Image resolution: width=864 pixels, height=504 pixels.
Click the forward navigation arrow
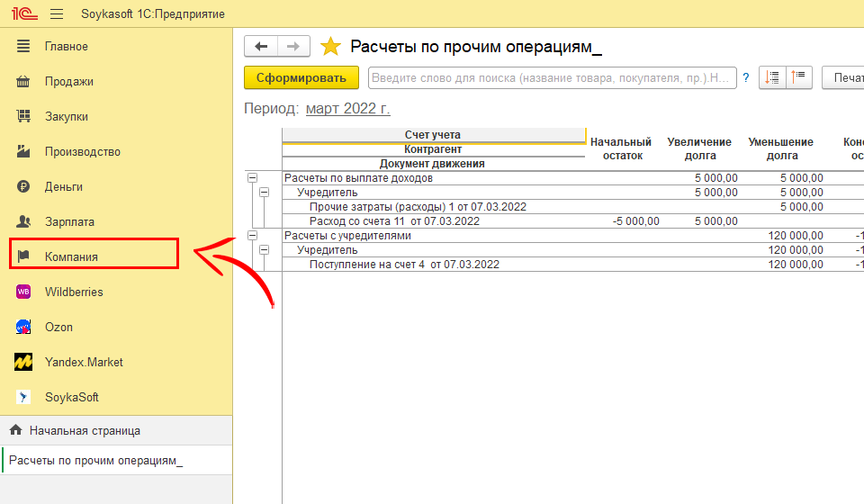click(x=293, y=47)
